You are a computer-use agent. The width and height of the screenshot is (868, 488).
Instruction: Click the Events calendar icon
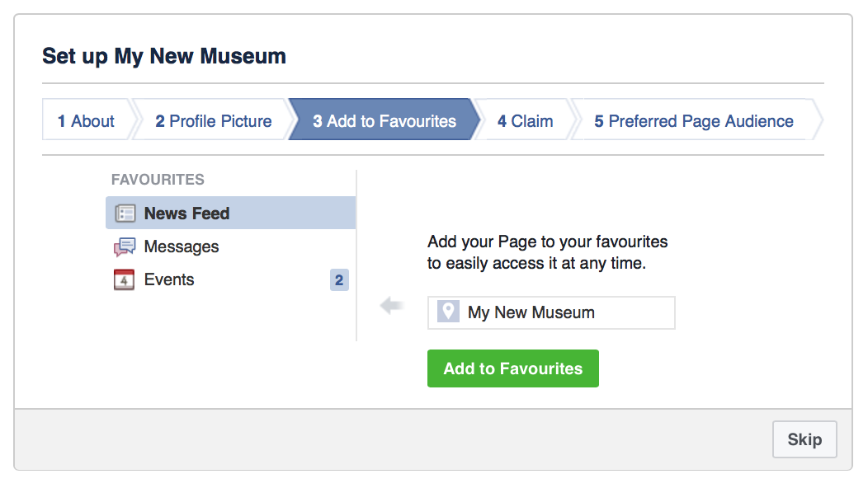point(124,280)
